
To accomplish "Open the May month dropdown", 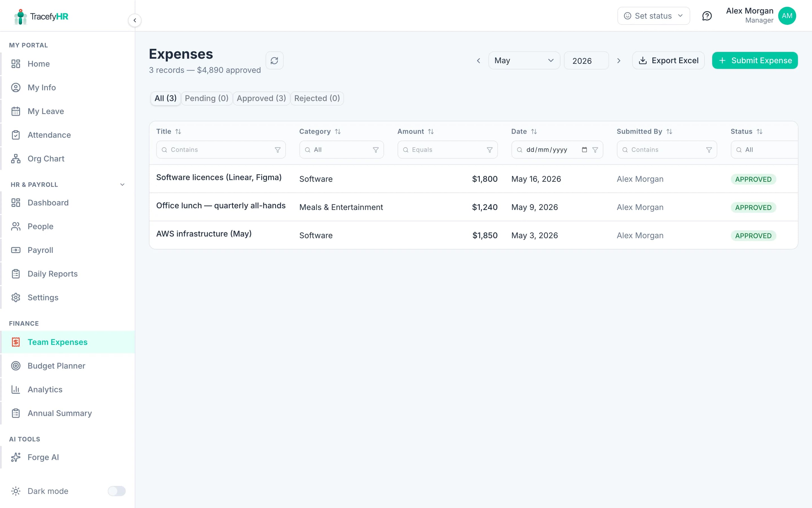I will pos(524,60).
